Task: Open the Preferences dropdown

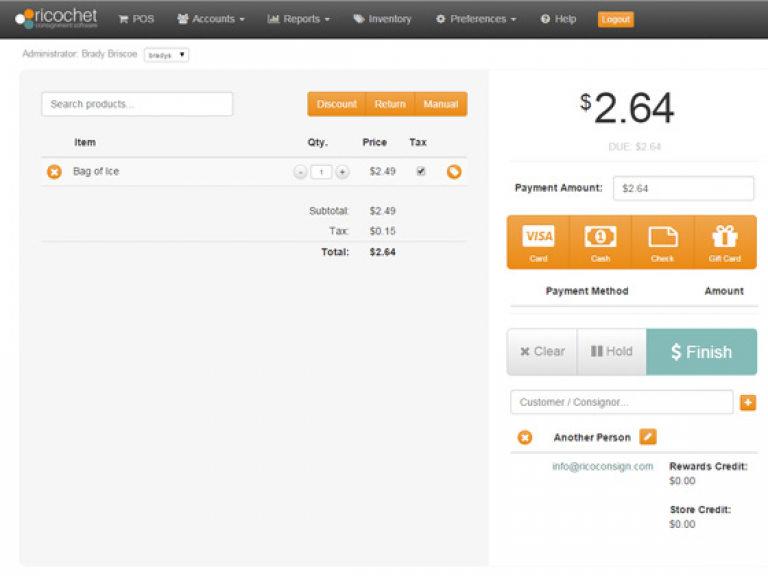Action: 476,19
